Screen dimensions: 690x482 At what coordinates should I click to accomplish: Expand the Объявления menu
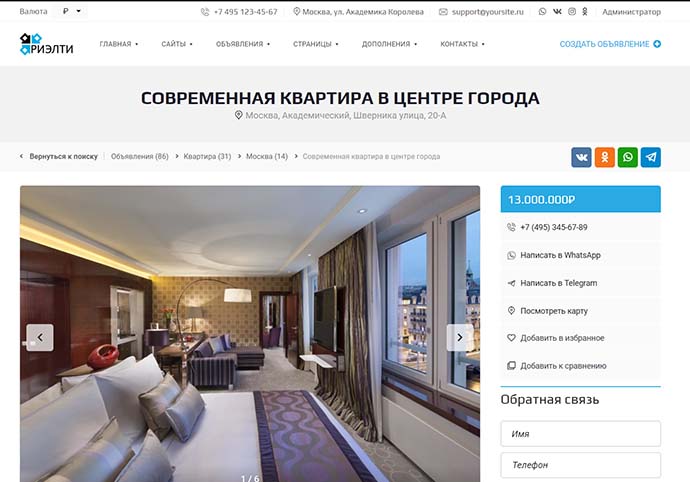coord(243,44)
